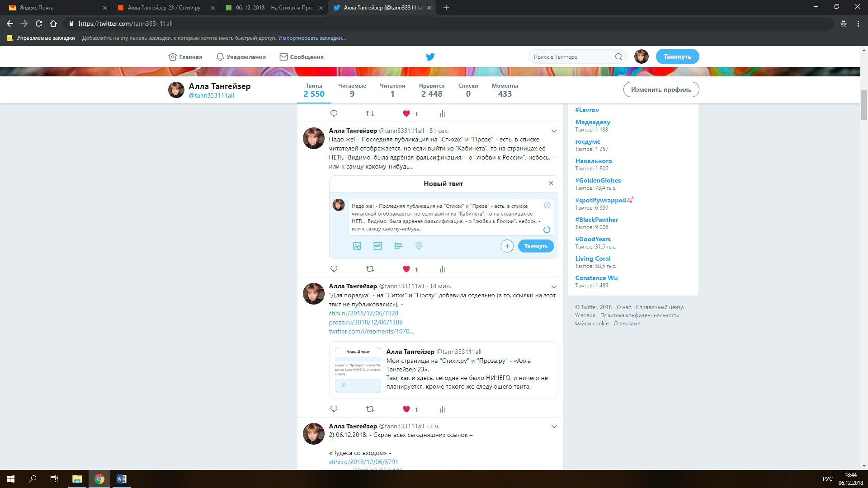Open the Constance Wu trend
Screen dimensions: 868x488
(x=596, y=278)
